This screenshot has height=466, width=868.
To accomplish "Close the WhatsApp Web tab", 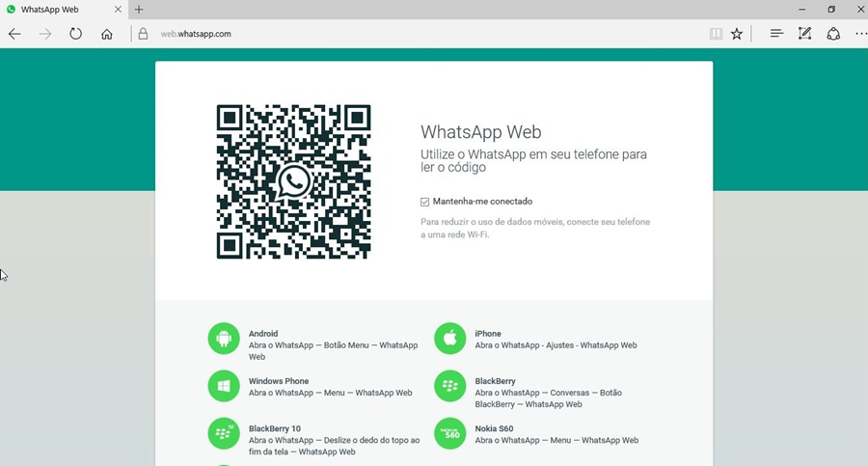I will (118, 10).
